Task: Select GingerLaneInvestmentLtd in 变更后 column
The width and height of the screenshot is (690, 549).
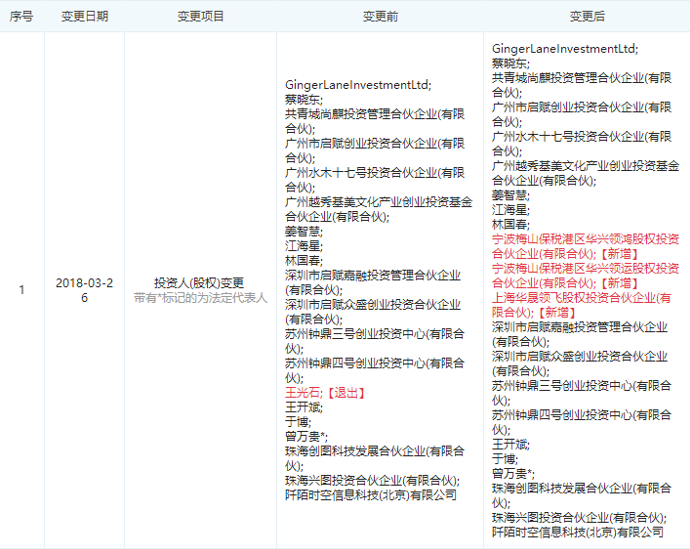Action: click(x=565, y=49)
